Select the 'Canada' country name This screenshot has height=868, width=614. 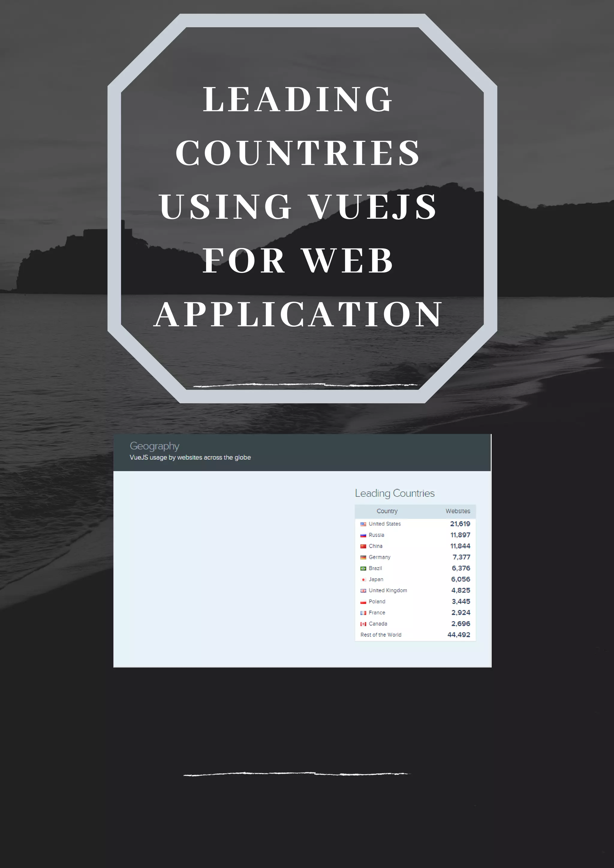coord(378,624)
